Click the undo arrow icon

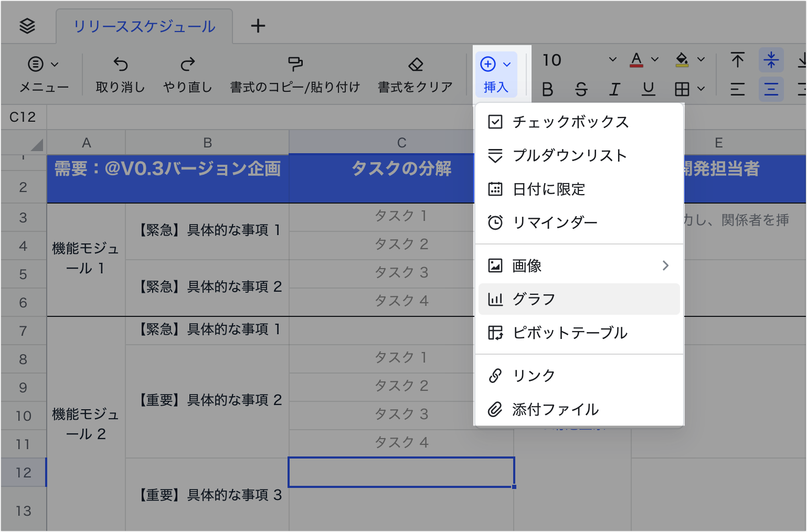point(120,65)
